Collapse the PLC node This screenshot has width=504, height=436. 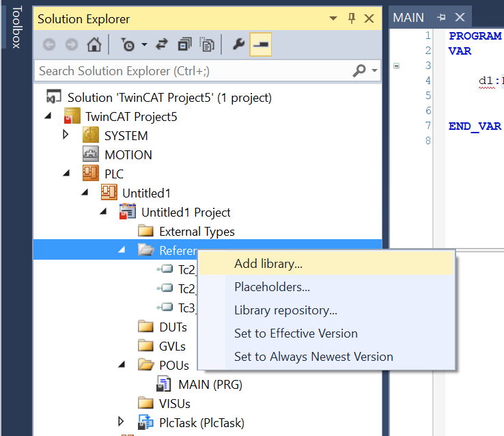66,173
